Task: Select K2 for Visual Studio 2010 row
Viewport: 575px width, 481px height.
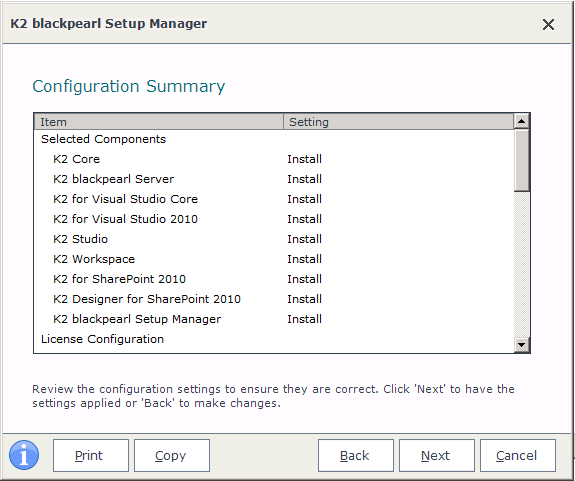Action: pos(274,219)
